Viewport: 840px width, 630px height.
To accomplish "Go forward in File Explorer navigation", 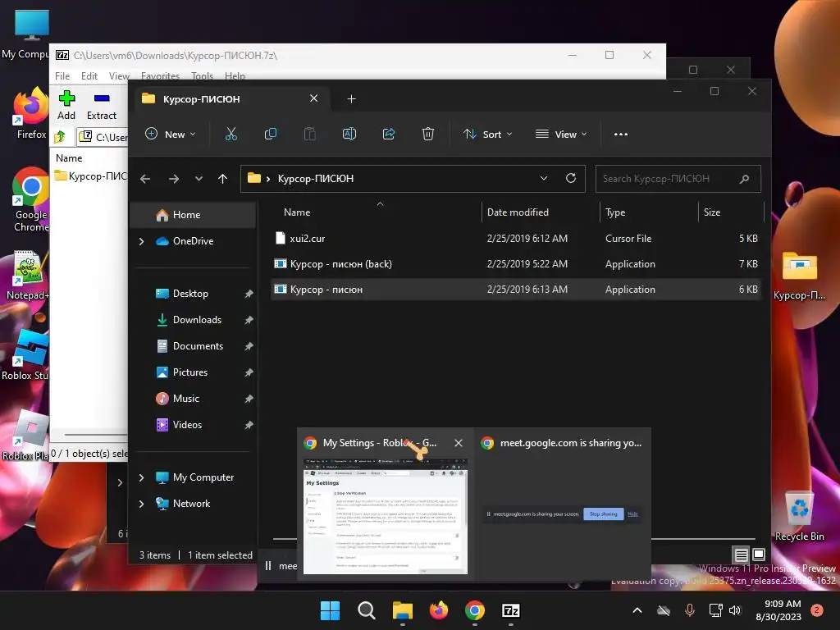I will pyautogui.click(x=174, y=179).
